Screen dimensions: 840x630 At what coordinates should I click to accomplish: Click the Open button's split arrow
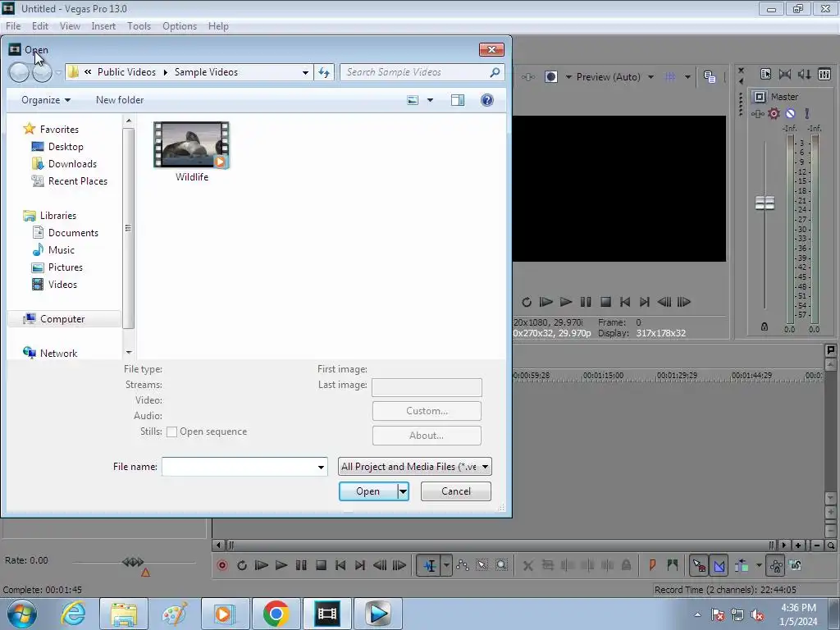click(x=403, y=491)
